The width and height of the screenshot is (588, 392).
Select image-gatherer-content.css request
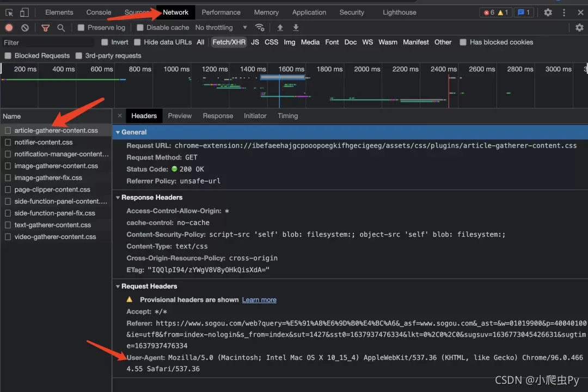click(56, 166)
